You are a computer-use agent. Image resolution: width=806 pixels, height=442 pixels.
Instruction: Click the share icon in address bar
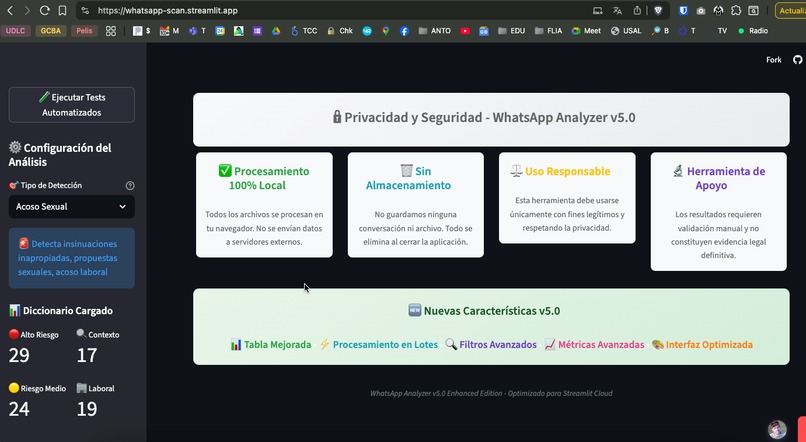[x=637, y=10]
